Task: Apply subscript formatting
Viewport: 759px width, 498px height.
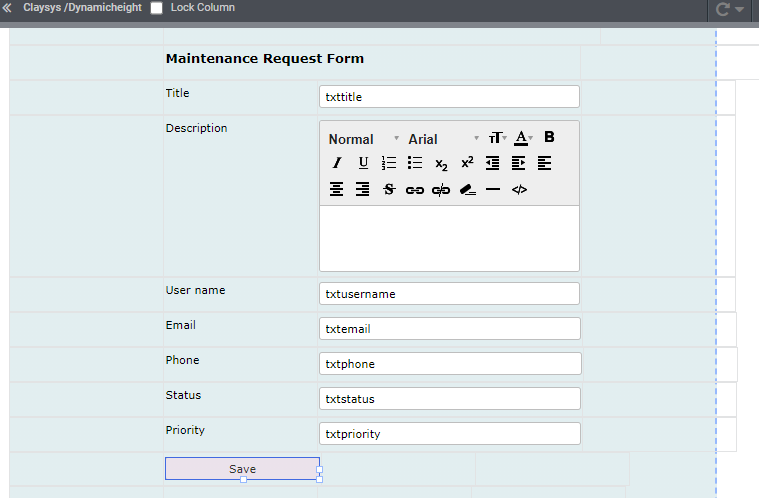Action: [x=441, y=164]
